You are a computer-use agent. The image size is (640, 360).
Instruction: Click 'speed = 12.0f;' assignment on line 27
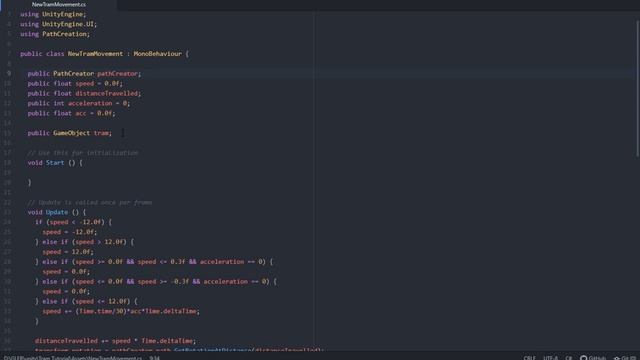tap(68, 252)
